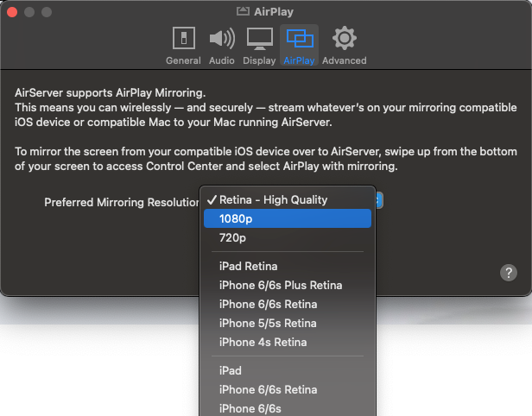Open Advanced settings via the gear icon
The width and height of the screenshot is (532, 416).
[344, 45]
